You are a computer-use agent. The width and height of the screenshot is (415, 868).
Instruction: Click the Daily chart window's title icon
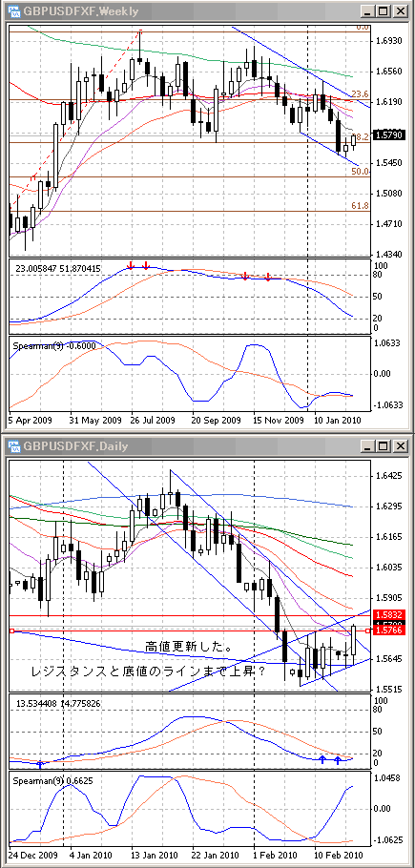click(x=13, y=445)
